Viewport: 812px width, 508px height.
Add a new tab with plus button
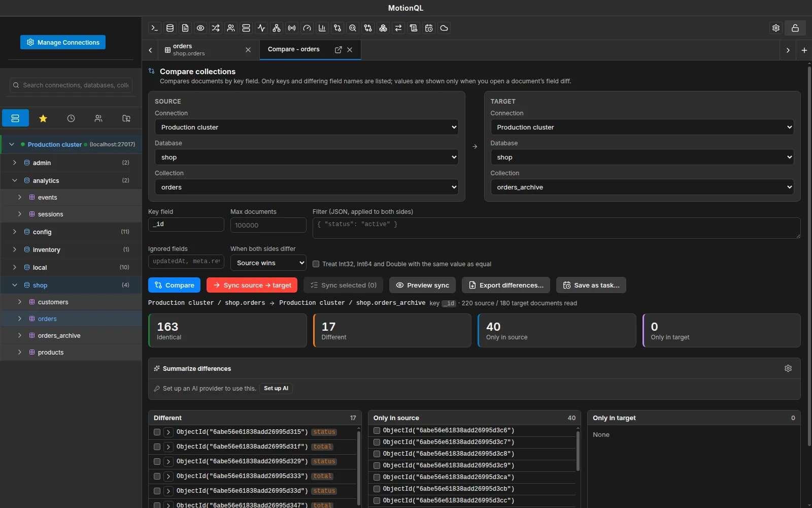(x=804, y=50)
